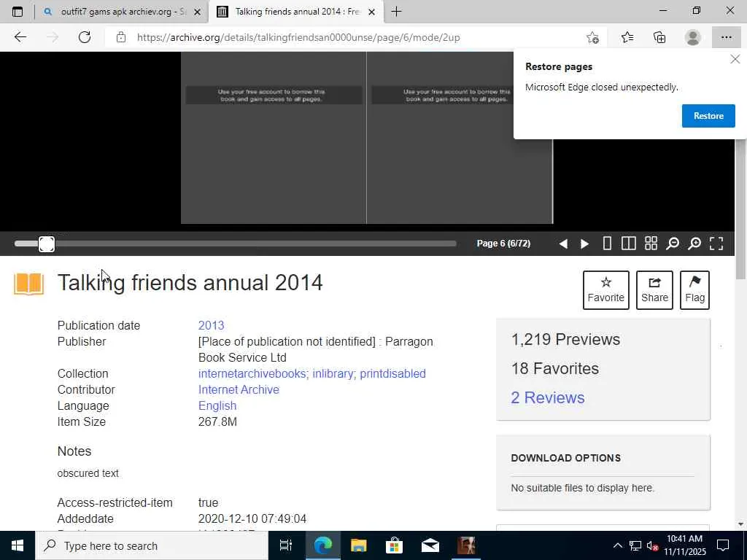This screenshot has height=560, width=747.
Task: Open the browser profile menu
Action: 692,37
